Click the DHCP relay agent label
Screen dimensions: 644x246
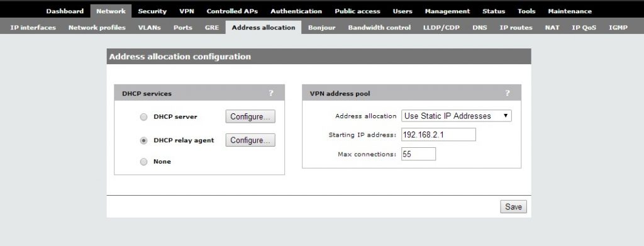pyautogui.click(x=184, y=140)
